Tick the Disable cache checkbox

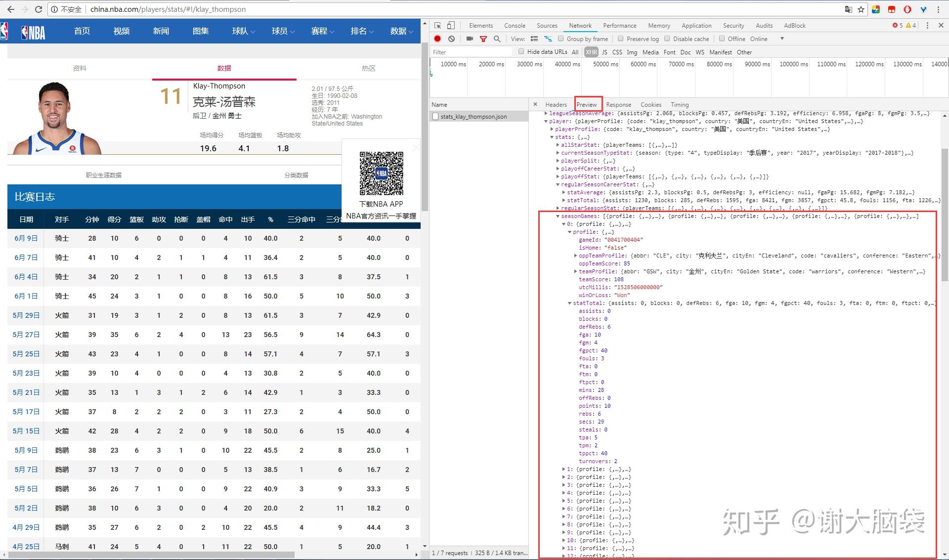pos(667,39)
